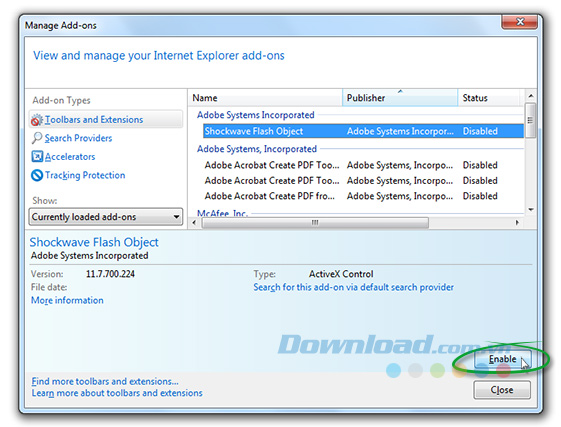Select Toolbars and Extensions add-on type
Viewport: 561px width, 427px height.
click(106, 120)
